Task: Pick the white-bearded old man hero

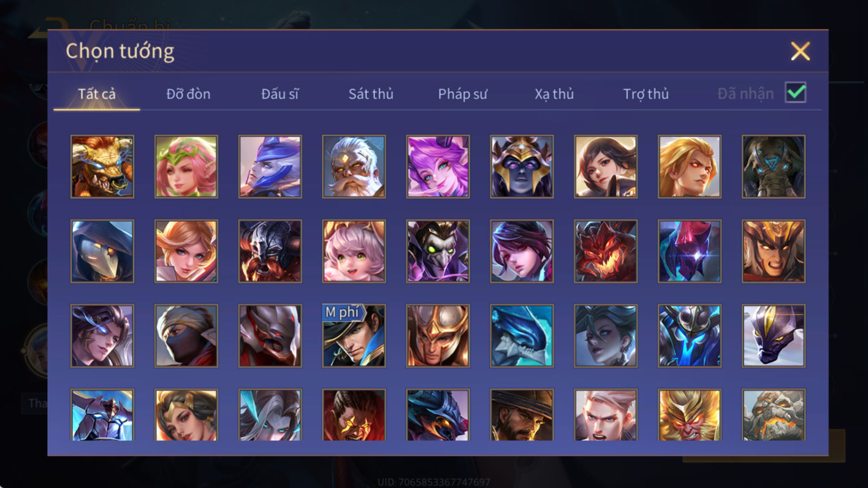Action: [x=354, y=166]
